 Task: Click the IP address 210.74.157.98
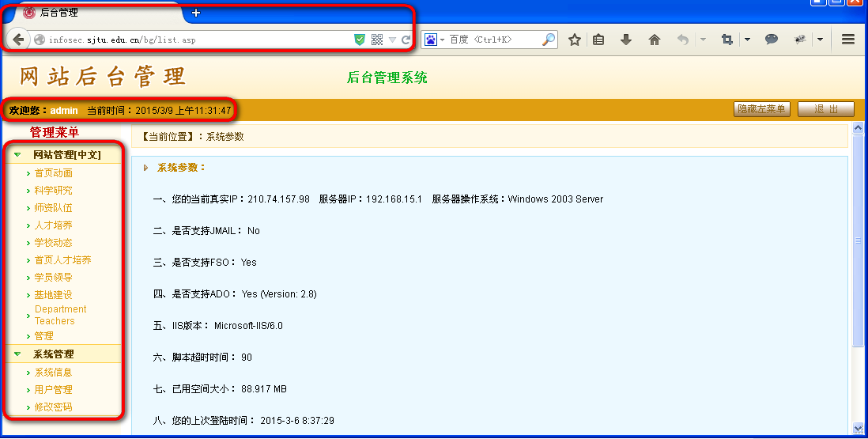[278, 199]
